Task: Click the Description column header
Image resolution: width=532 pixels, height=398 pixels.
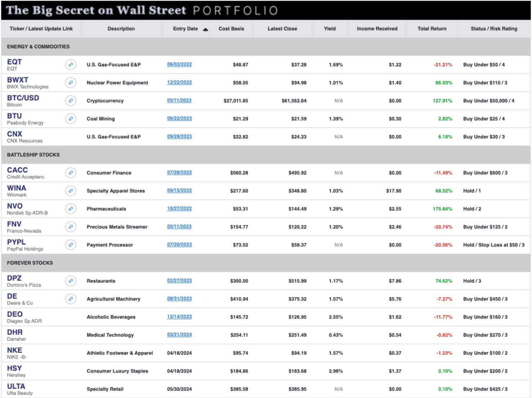Action: click(x=121, y=28)
